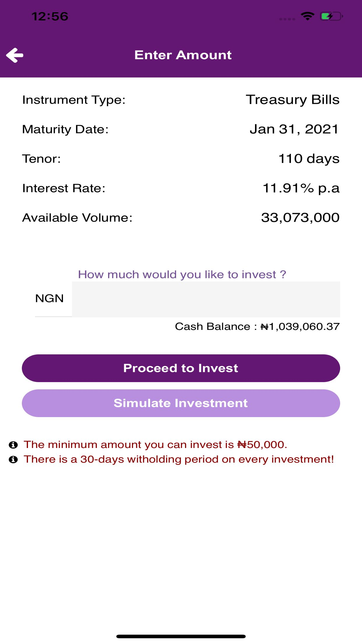362x644 pixels.
Task: Focus the investment amount input field
Action: tap(206, 299)
